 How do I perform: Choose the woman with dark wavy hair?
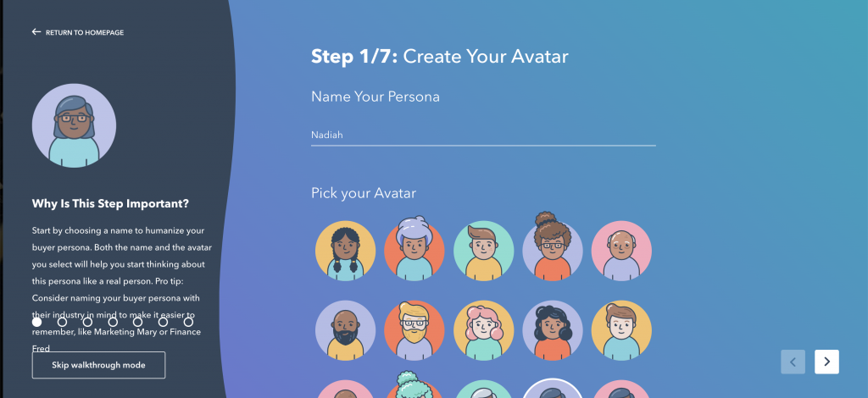pos(553,330)
